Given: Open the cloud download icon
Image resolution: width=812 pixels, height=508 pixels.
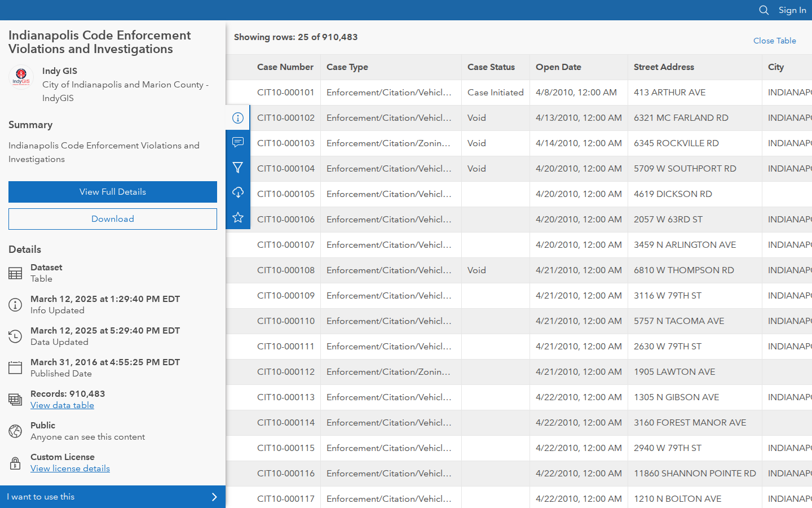Looking at the screenshot, I should click(x=238, y=192).
